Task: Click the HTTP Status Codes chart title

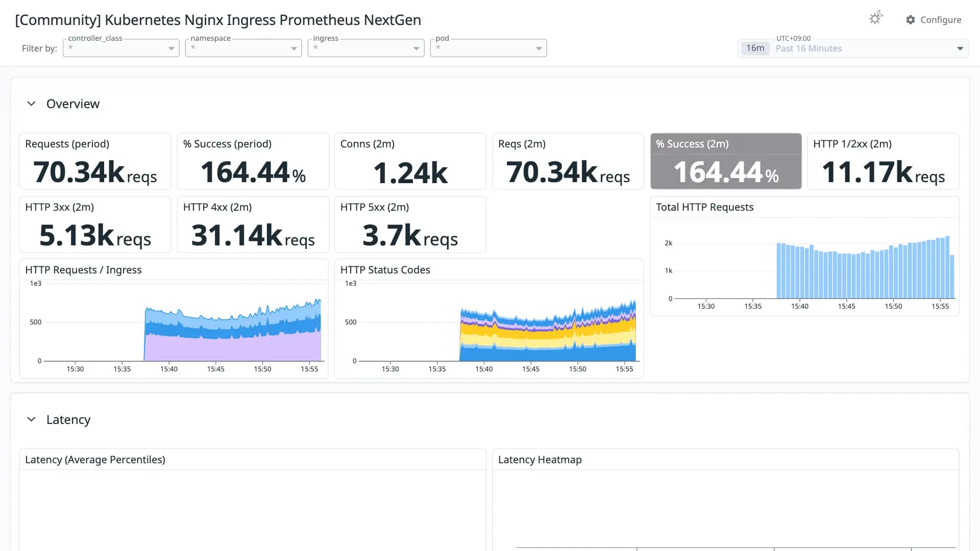Action: pos(385,270)
